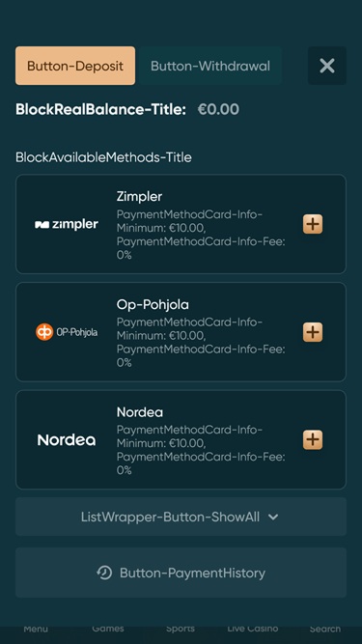The width and height of the screenshot is (362, 644).
Task: Select the Zimpler payment method title
Action: click(x=139, y=196)
